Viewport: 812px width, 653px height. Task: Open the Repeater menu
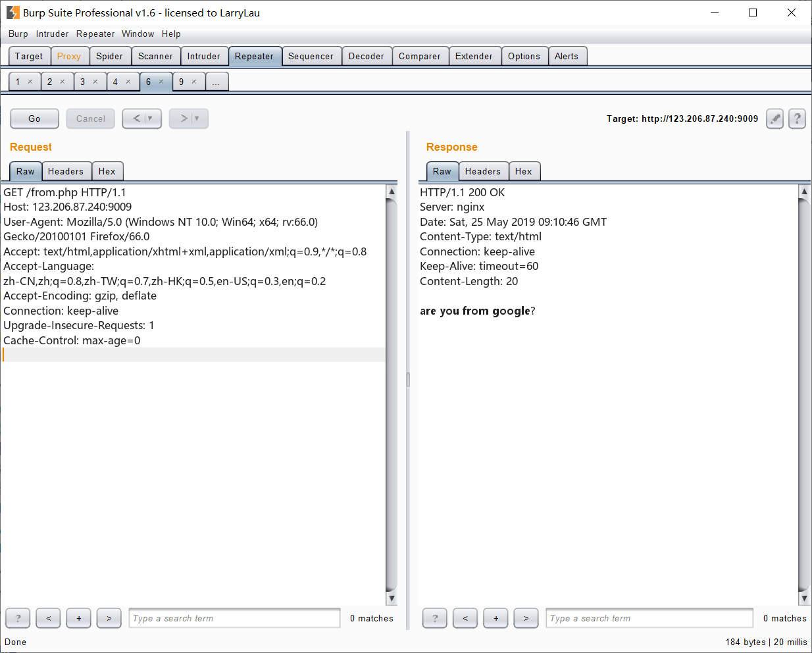tap(95, 34)
